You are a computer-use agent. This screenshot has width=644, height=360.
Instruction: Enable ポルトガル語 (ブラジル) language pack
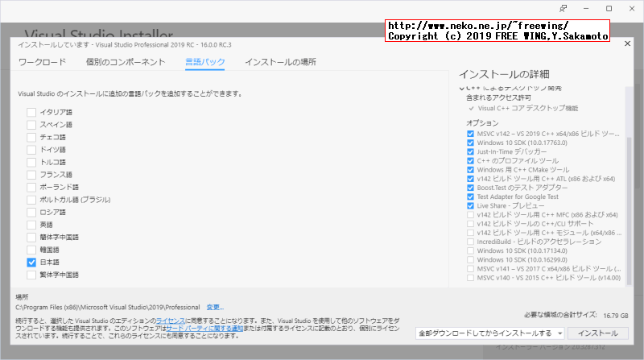click(x=31, y=200)
